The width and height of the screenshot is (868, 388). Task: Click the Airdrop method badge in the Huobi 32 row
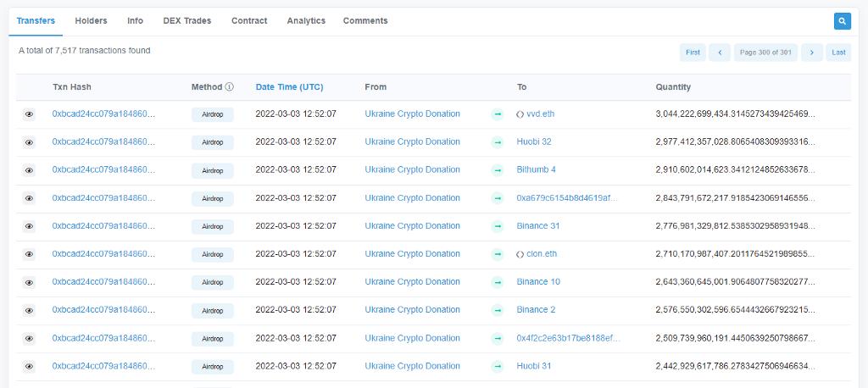[x=212, y=142]
